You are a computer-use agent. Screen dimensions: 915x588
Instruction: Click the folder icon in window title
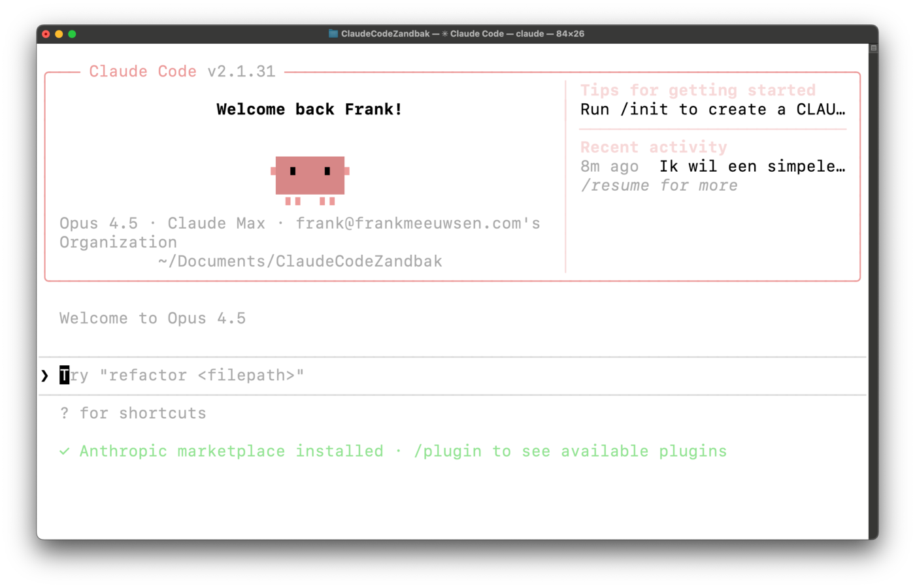tap(333, 33)
